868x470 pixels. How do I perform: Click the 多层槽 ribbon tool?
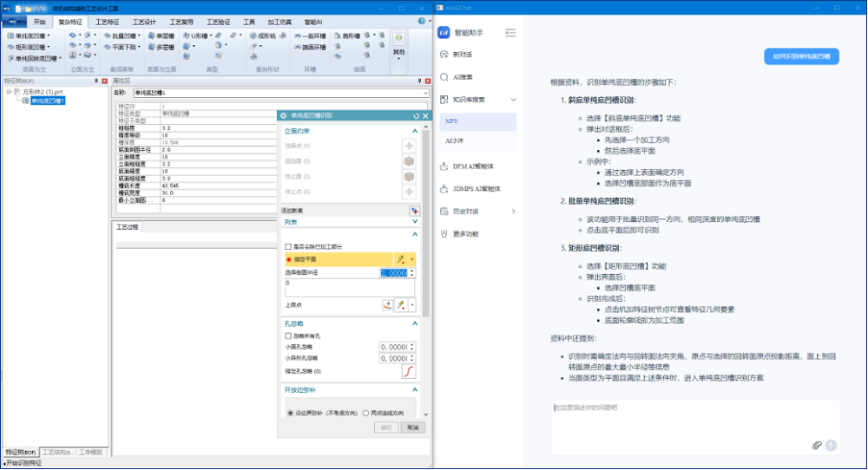161,47
